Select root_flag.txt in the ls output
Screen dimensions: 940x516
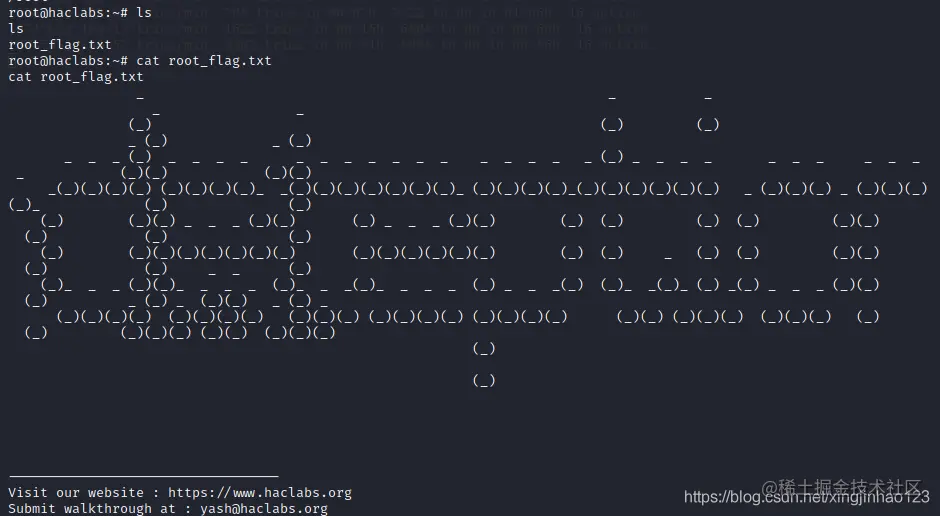pyautogui.click(x=60, y=45)
